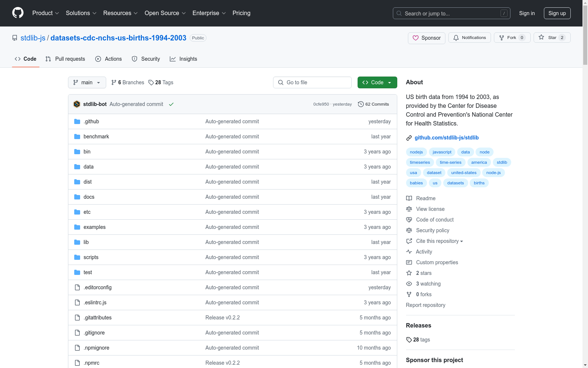This screenshot has width=588, height=368.
Task: Switch to the Pull requests tab
Action: [65, 59]
